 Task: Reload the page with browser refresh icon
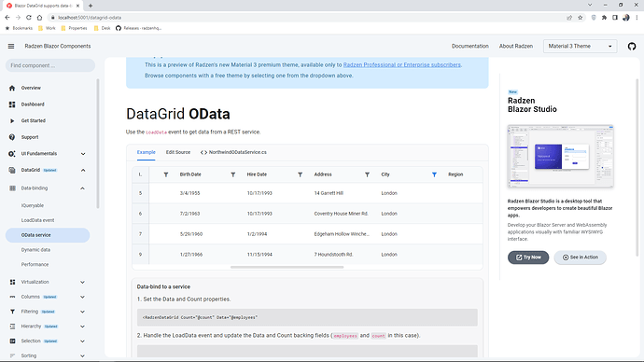point(29,17)
